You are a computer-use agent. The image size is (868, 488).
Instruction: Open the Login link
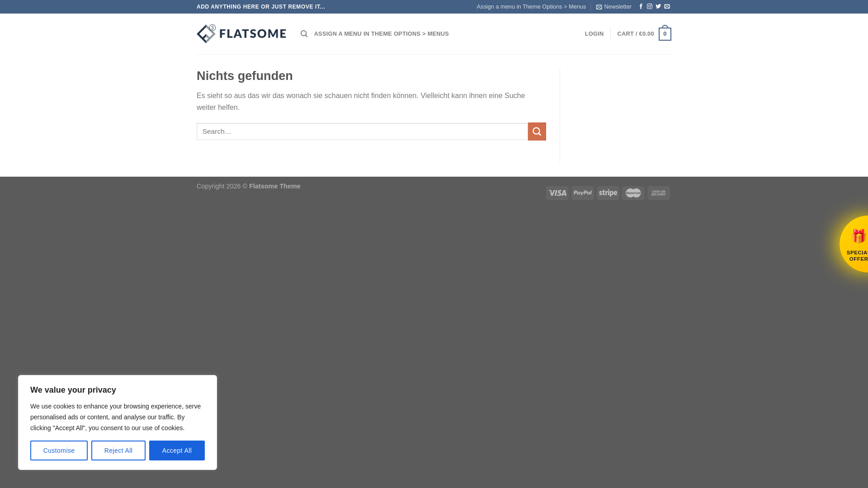click(594, 34)
